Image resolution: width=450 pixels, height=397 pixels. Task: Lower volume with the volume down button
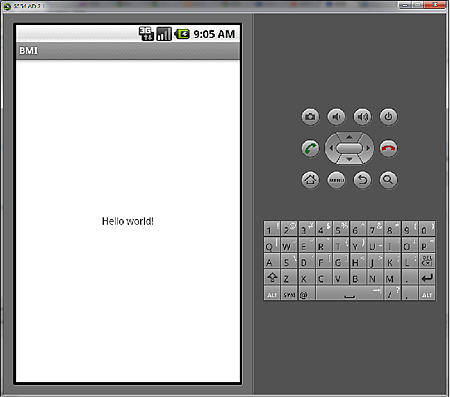(x=336, y=117)
